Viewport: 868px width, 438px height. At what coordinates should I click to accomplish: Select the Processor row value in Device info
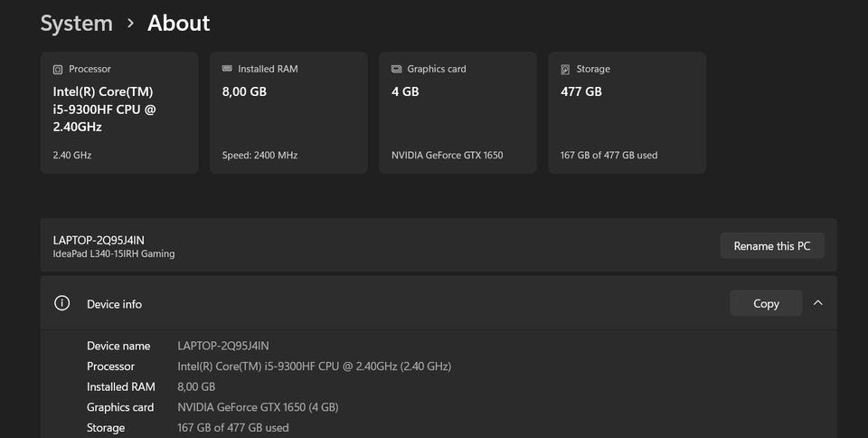tap(315, 367)
